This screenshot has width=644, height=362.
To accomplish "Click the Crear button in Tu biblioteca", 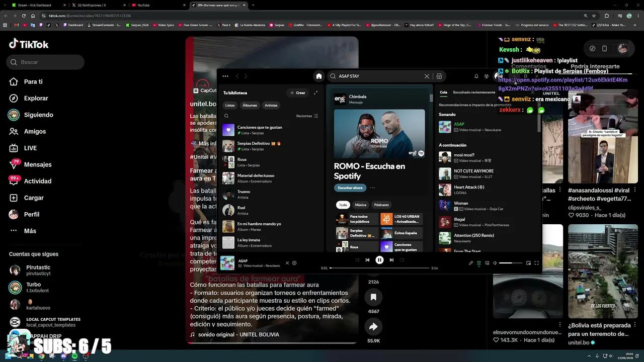I will pos(298,93).
